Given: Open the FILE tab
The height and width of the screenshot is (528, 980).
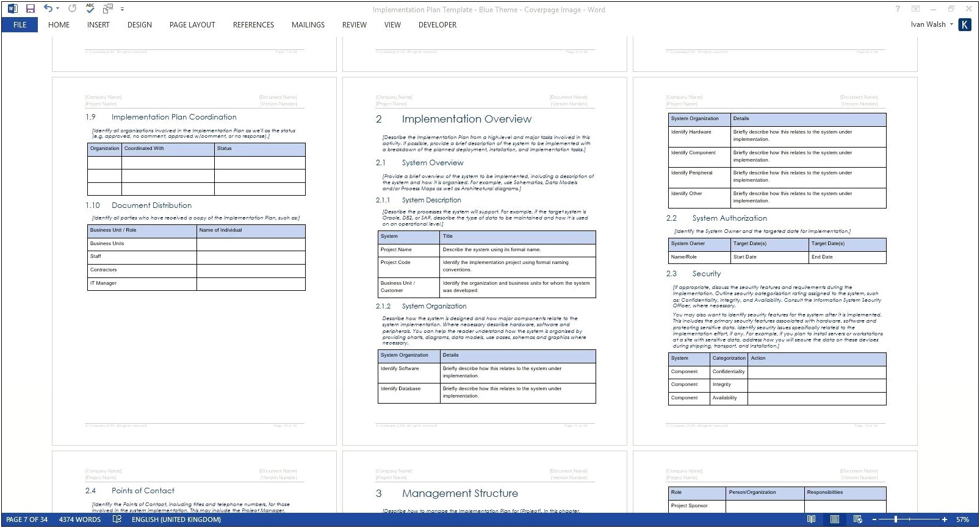Looking at the screenshot, I should tap(20, 25).
